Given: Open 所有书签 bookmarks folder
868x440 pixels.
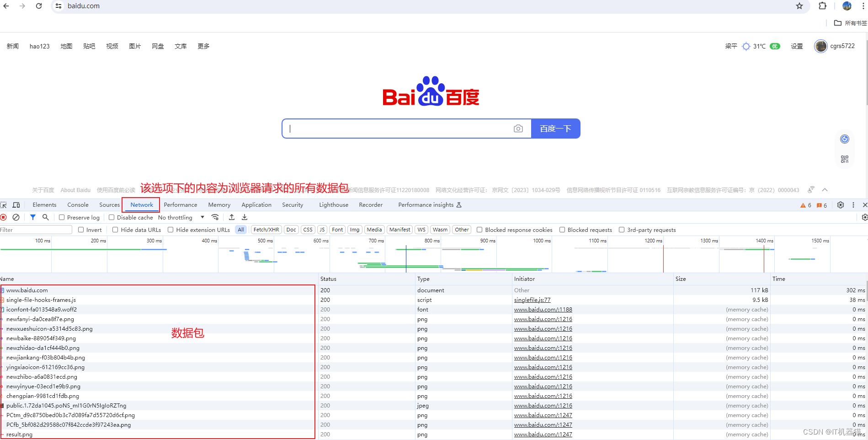Looking at the screenshot, I should pyautogui.click(x=851, y=23).
